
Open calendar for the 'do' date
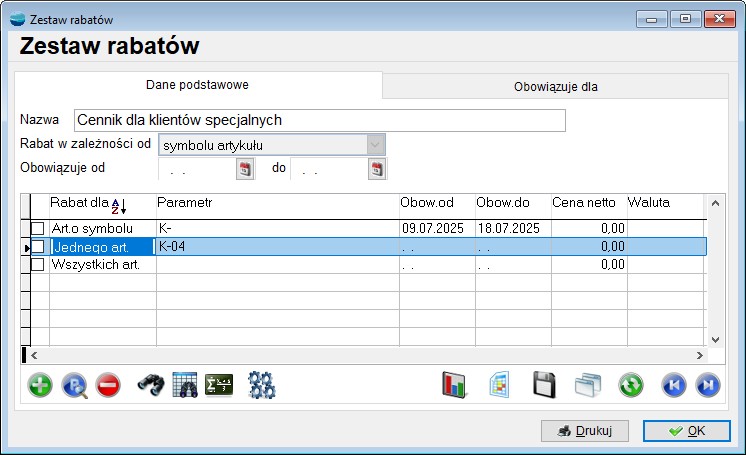tap(377, 168)
